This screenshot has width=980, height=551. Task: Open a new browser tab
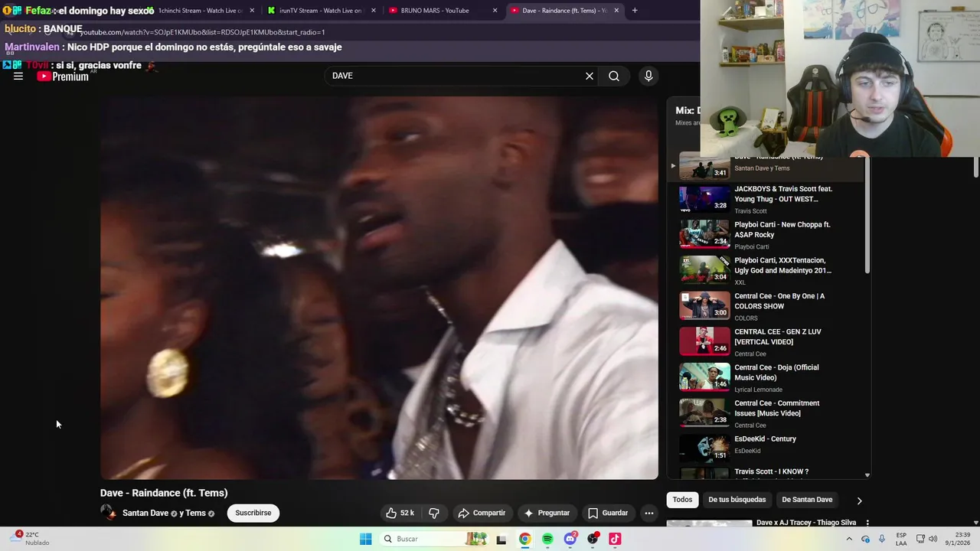[x=635, y=11]
